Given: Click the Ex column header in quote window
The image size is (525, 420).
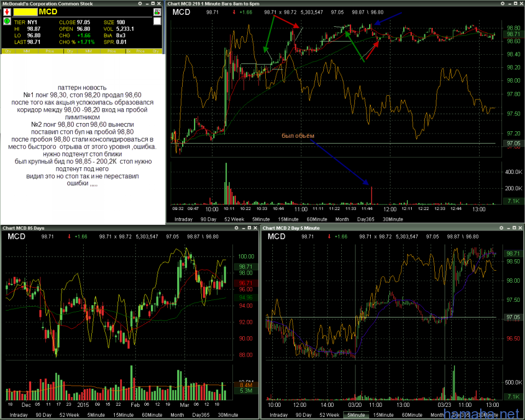Looking at the screenshot, I should point(129,51).
